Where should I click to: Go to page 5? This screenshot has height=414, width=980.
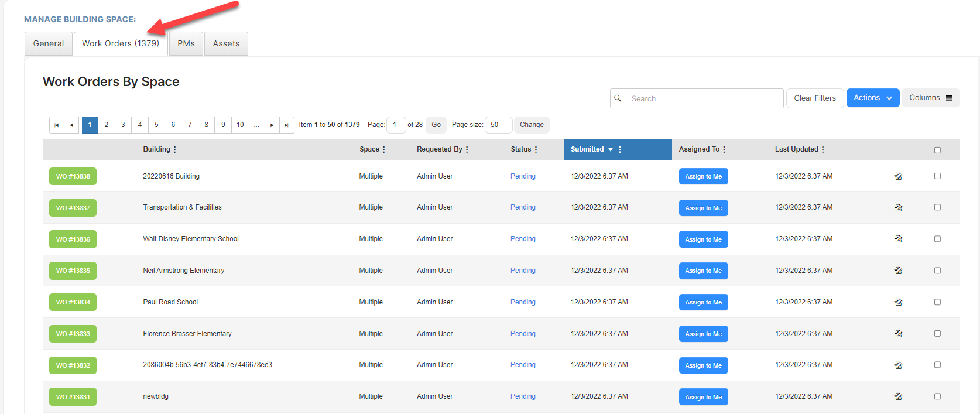(156, 125)
